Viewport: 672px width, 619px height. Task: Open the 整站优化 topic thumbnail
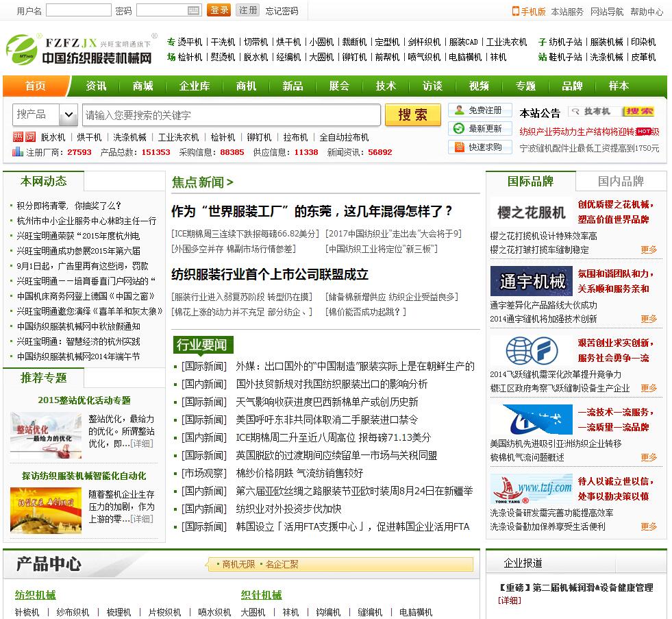46,435
